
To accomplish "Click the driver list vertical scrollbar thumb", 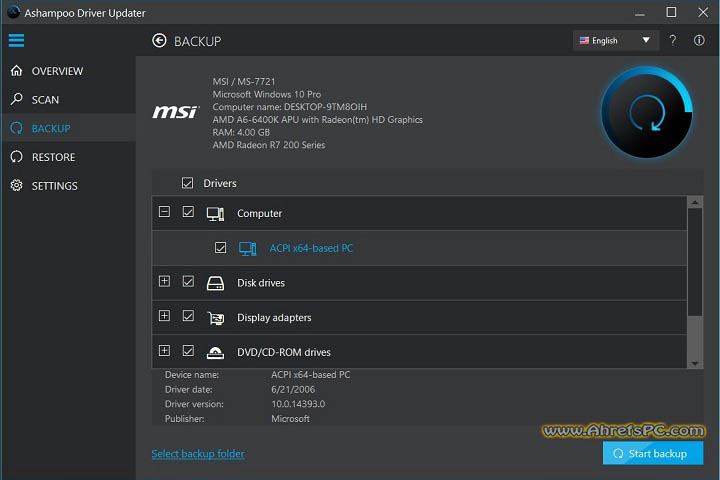I will pos(695,262).
